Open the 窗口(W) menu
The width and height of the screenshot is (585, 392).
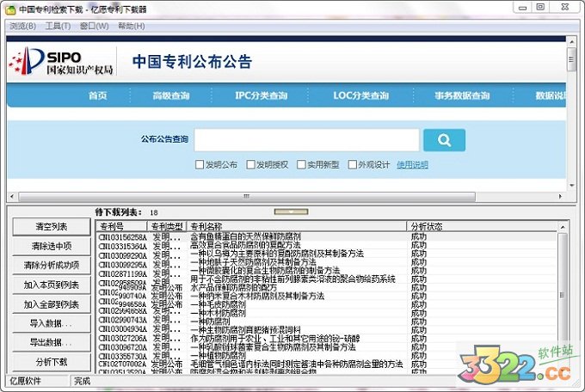click(x=94, y=26)
